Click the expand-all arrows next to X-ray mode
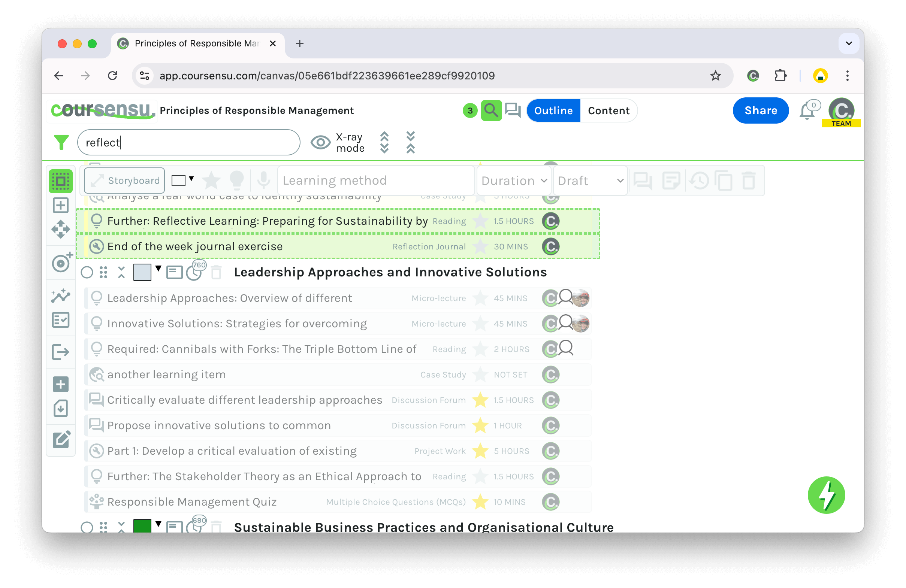Viewport: 906px width, 588px height. click(x=384, y=142)
